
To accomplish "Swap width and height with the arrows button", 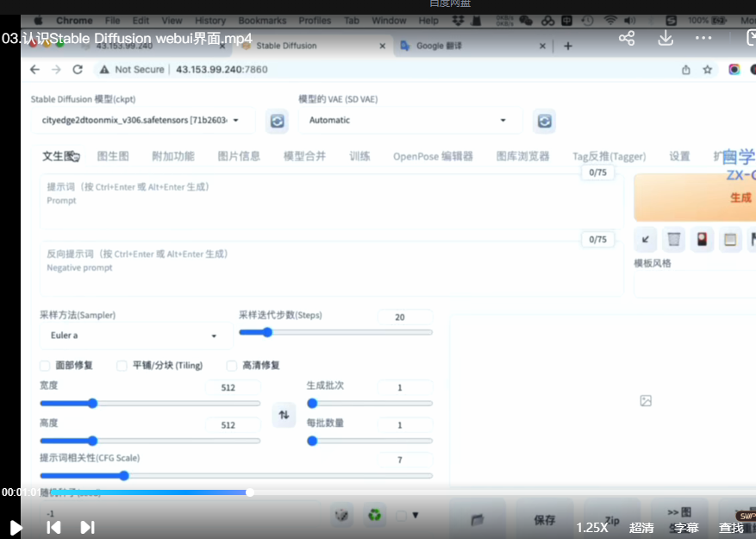I will pos(284,415).
